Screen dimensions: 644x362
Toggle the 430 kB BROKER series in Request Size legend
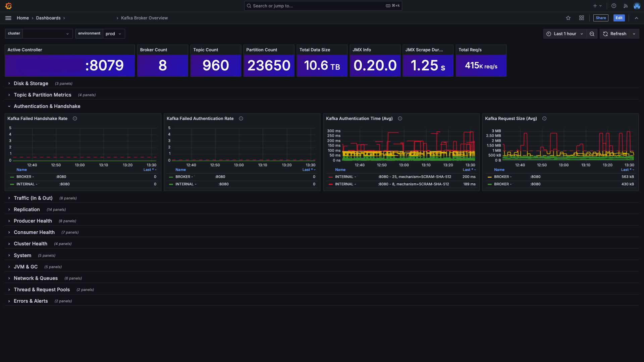click(502, 184)
